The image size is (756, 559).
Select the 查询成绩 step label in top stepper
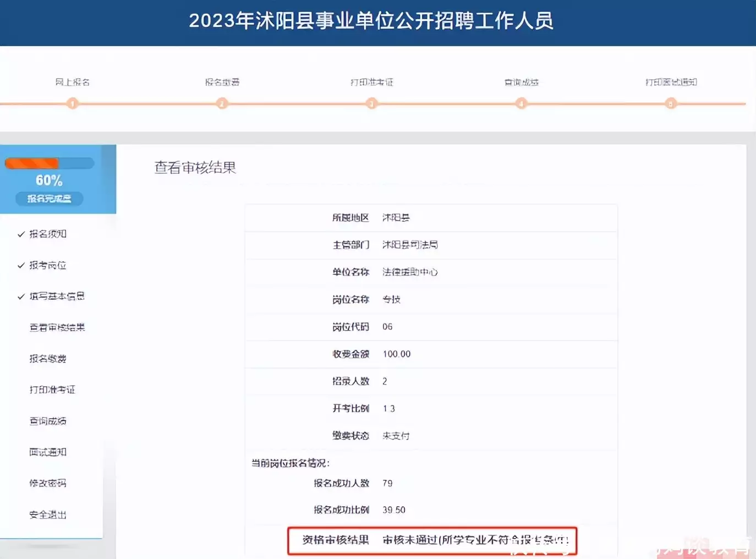click(522, 82)
